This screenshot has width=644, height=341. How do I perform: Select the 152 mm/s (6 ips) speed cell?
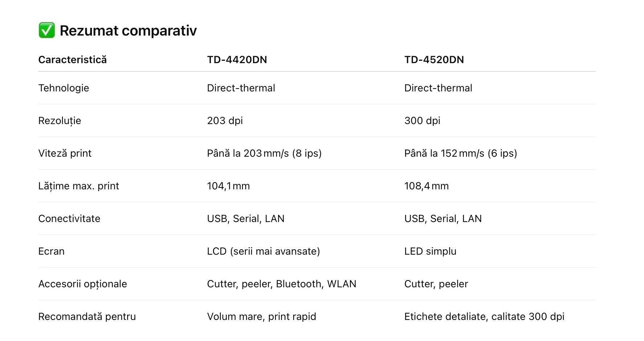[461, 153]
